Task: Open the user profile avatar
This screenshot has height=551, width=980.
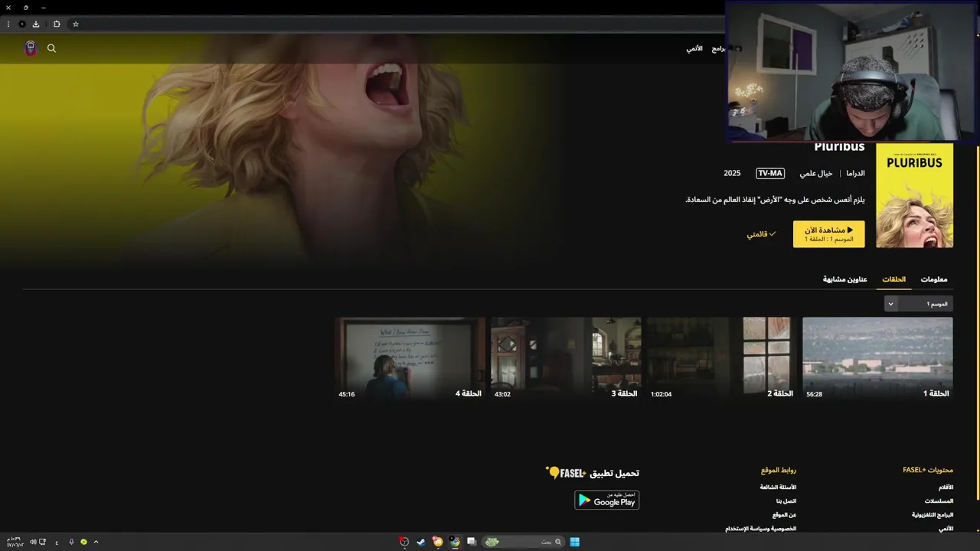Action: (31, 48)
